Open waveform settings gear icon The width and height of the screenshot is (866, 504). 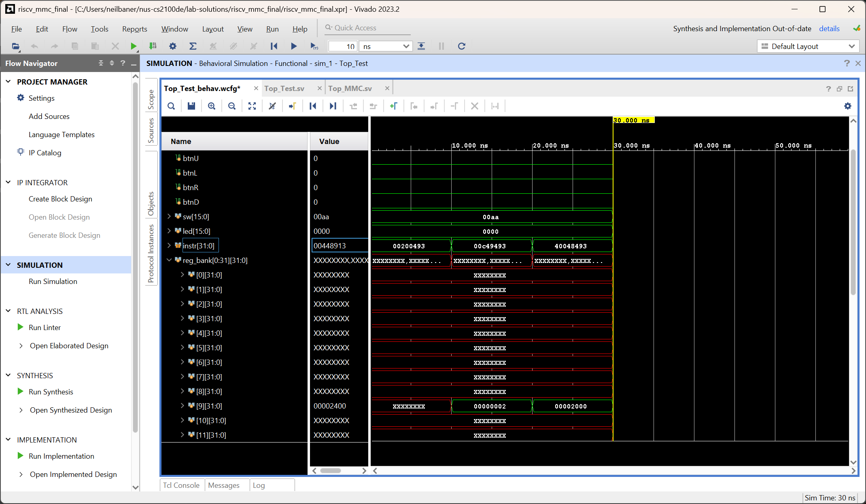848,106
